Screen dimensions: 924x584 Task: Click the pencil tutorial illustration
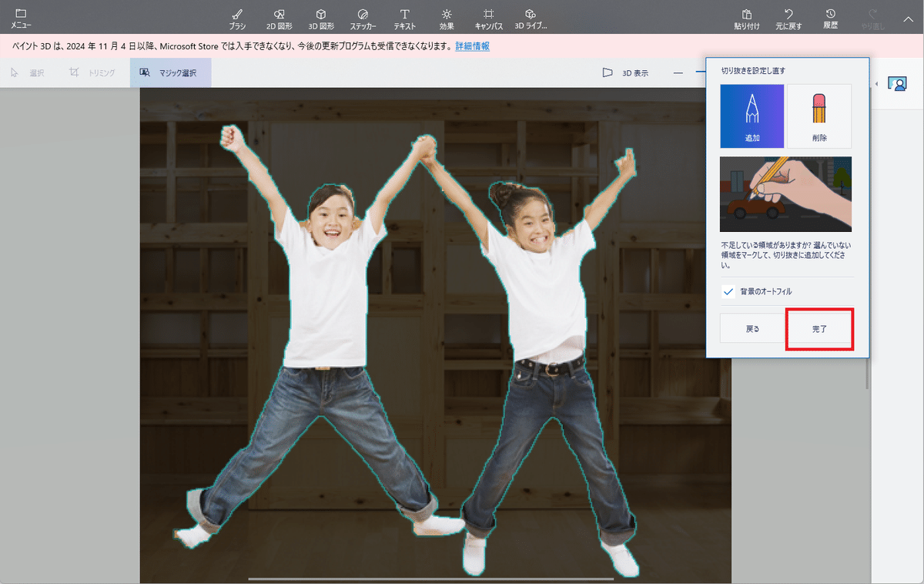[x=785, y=193]
